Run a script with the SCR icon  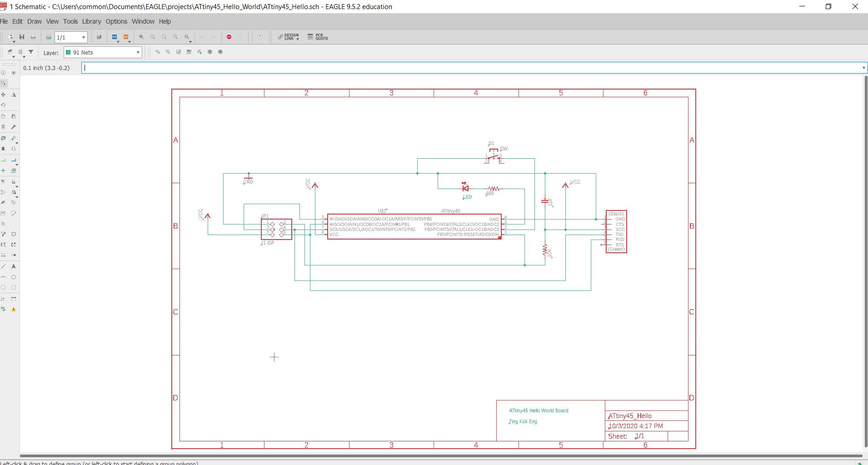click(x=115, y=37)
